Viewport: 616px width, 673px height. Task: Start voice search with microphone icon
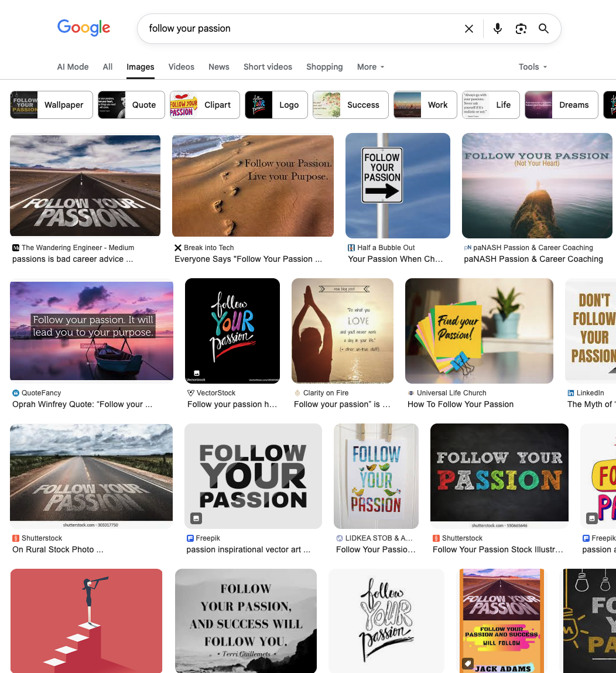498,29
